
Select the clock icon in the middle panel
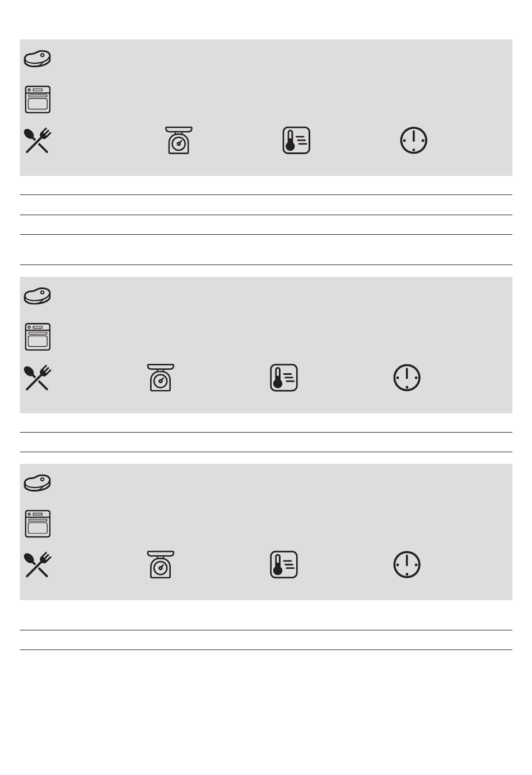pos(407,378)
